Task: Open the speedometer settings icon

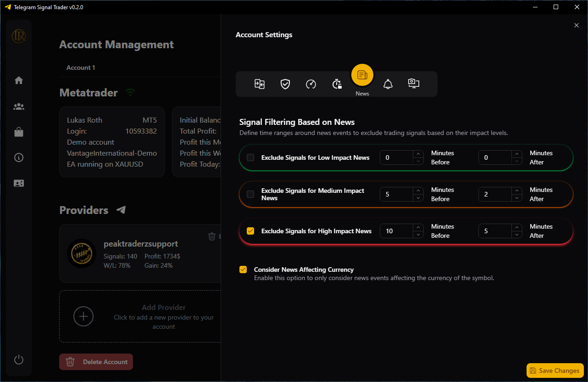Action: coord(311,84)
